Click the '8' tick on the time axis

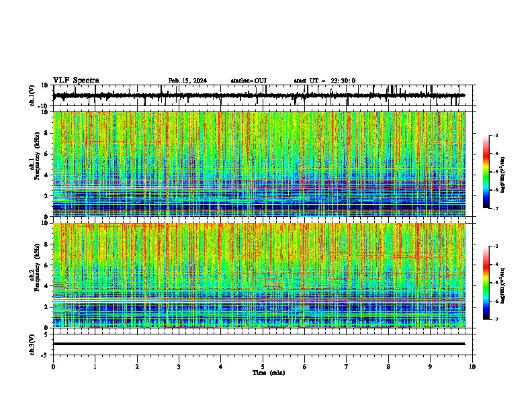(388, 367)
